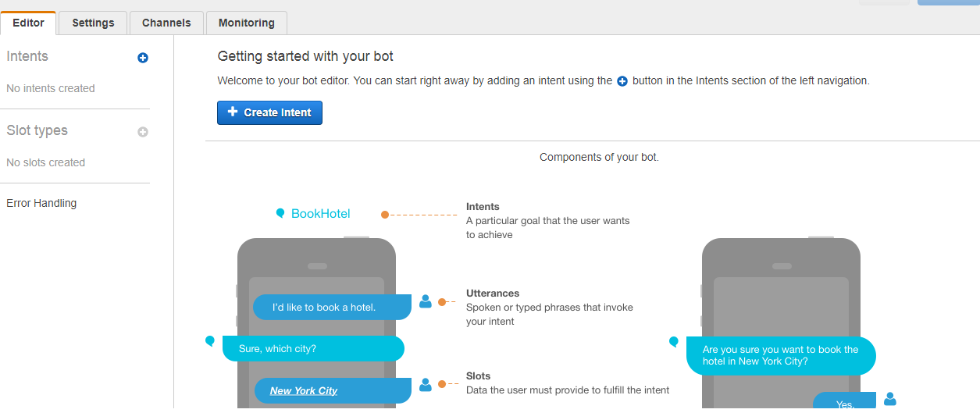Click the user icon beside the hotel utterance
This screenshot has width=980, height=420.
[x=426, y=301]
